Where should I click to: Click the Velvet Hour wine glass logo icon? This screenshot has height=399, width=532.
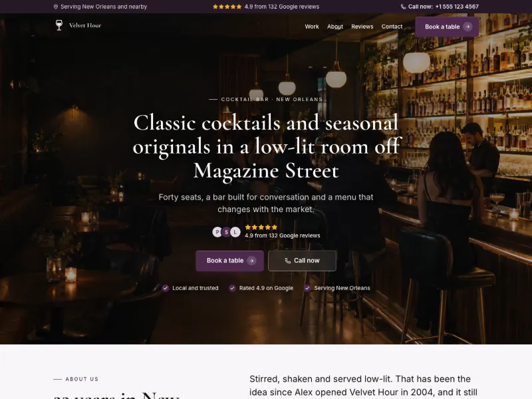pos(59,25)
